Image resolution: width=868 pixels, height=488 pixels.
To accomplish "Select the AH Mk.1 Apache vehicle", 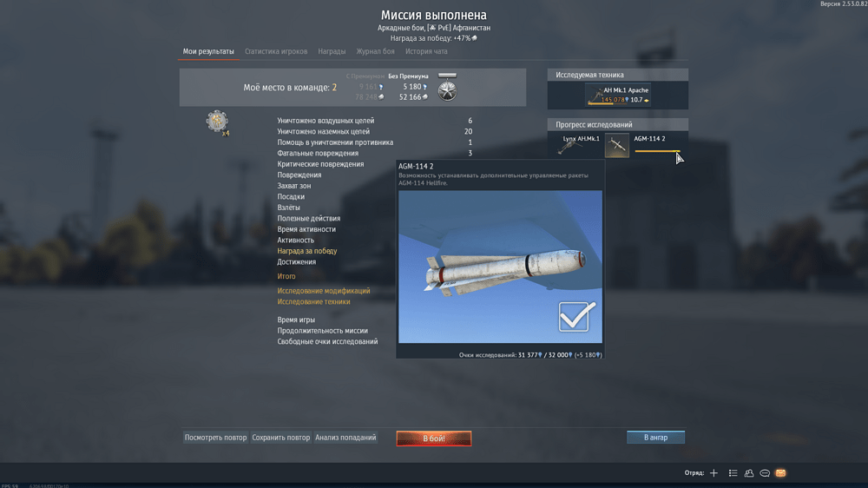I will point(618,95).
